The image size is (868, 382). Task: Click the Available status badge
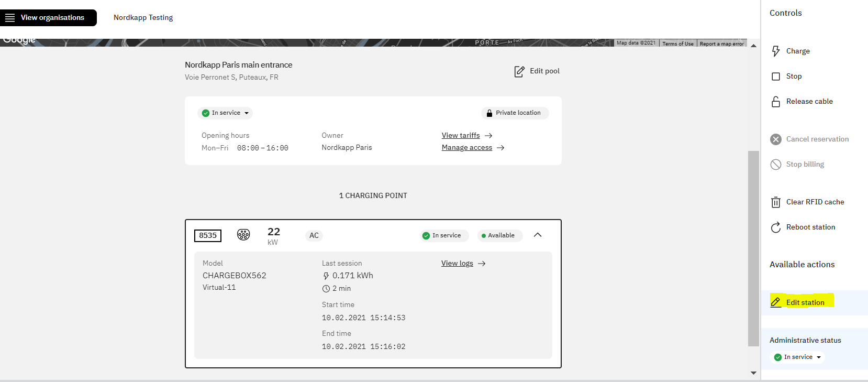point(499,235)
